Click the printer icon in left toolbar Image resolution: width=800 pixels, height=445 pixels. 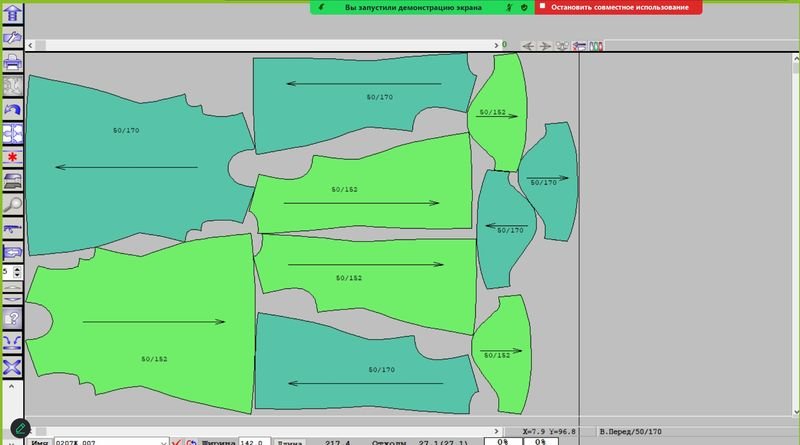pos(13,62)
